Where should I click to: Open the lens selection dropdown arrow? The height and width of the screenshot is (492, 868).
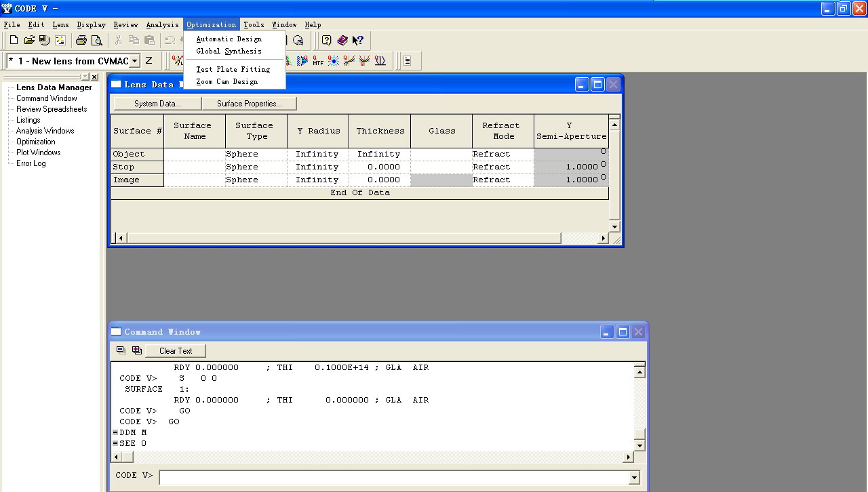pyautogui.click(x=134, y=61)
